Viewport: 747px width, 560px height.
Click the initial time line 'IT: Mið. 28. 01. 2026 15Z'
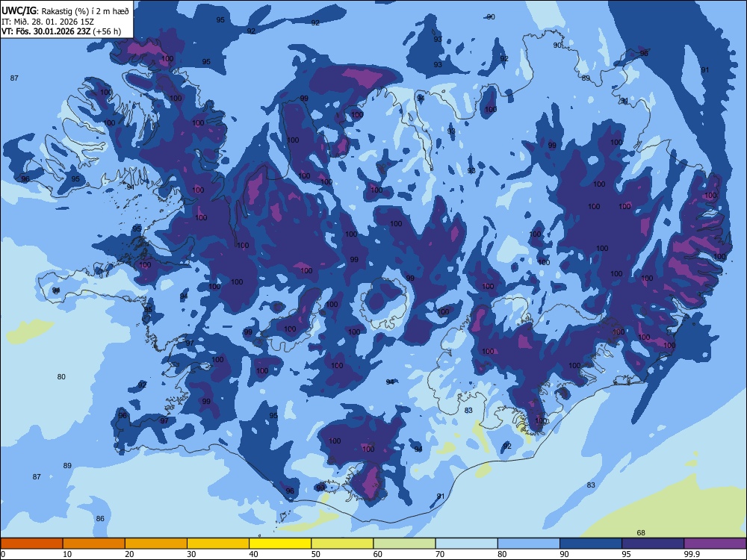point(48,22)
